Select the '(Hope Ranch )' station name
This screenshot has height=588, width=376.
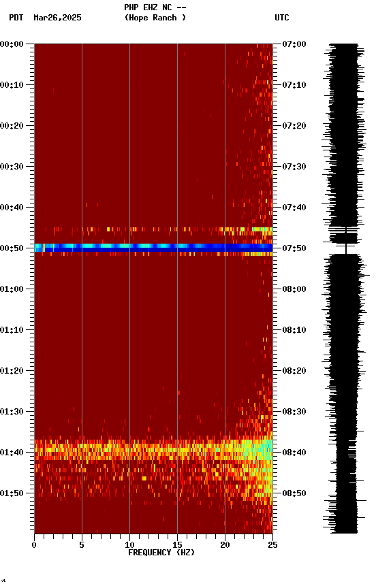click(155, 18)
